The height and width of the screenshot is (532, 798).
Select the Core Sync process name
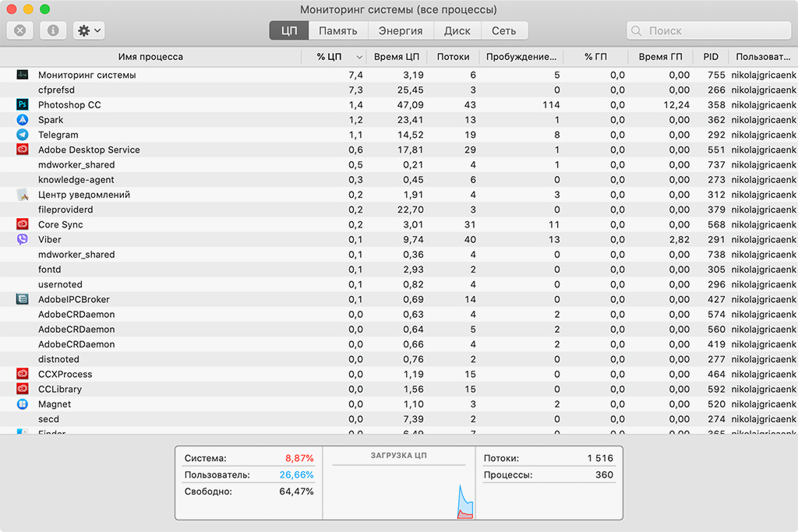60,224
